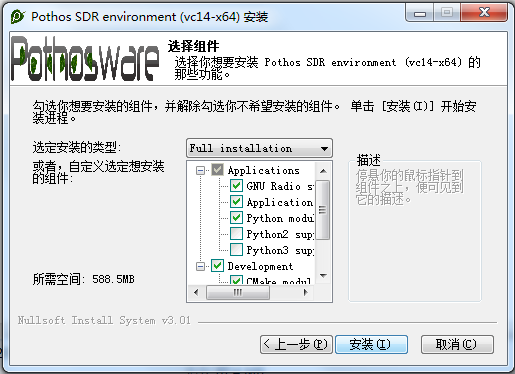
Task: Go back with 上一步(P) button
Action: tap(296, 344)
